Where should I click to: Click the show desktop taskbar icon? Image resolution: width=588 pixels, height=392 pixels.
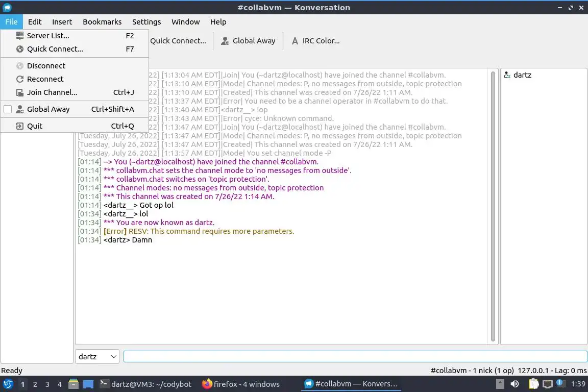[x=88, y=384]
